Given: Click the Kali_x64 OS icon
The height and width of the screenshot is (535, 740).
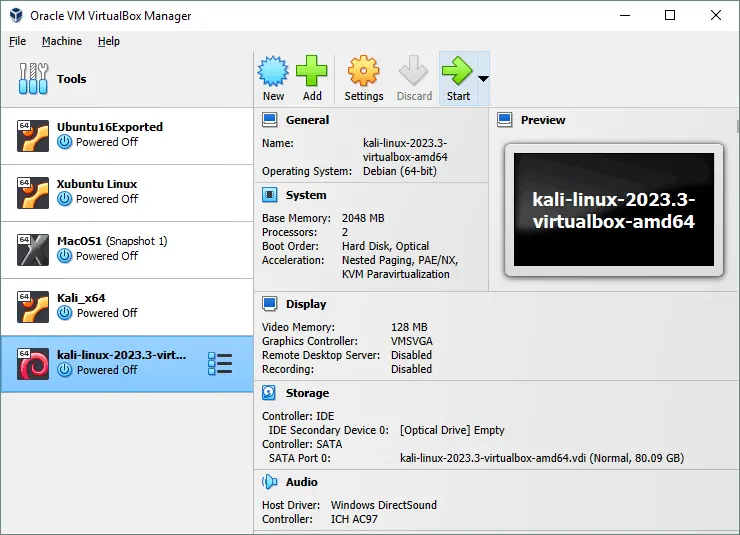Looking at the screenshot, I should pyautogui.click(x=33, y=307).
